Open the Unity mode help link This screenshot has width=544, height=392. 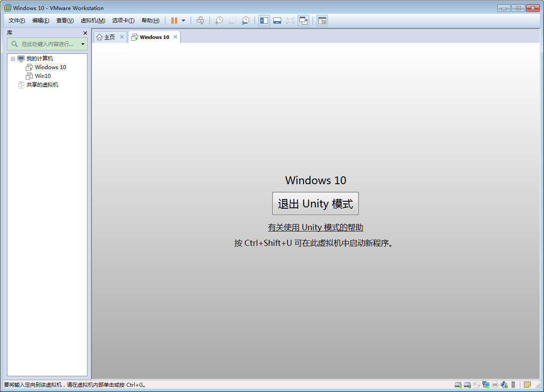point(315,227)
